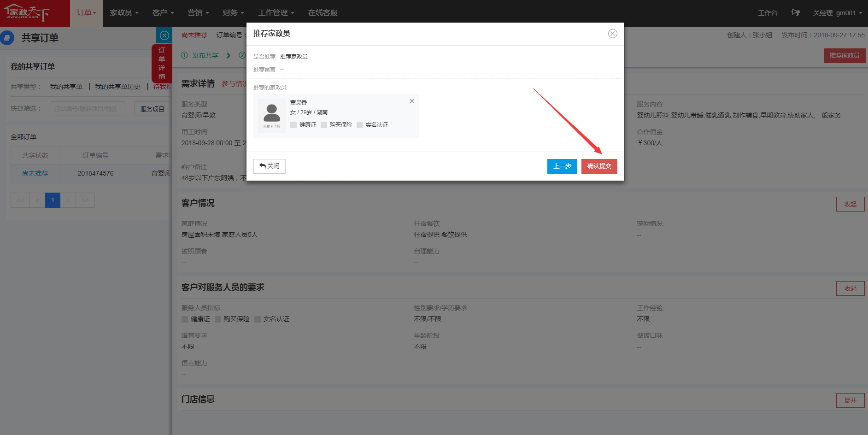Switch to the 参与情况 tab
Viewport: 868px width, 435px height.
[234, 84]
